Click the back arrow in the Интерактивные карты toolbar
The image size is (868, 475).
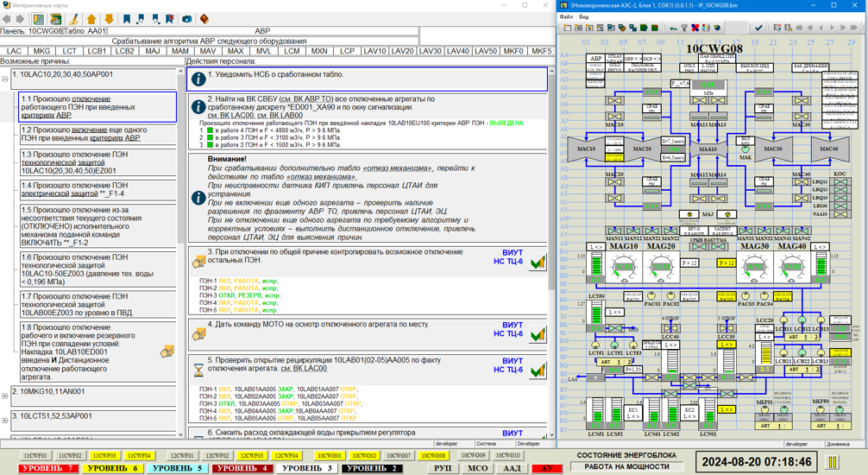click(x=7, y=19)
